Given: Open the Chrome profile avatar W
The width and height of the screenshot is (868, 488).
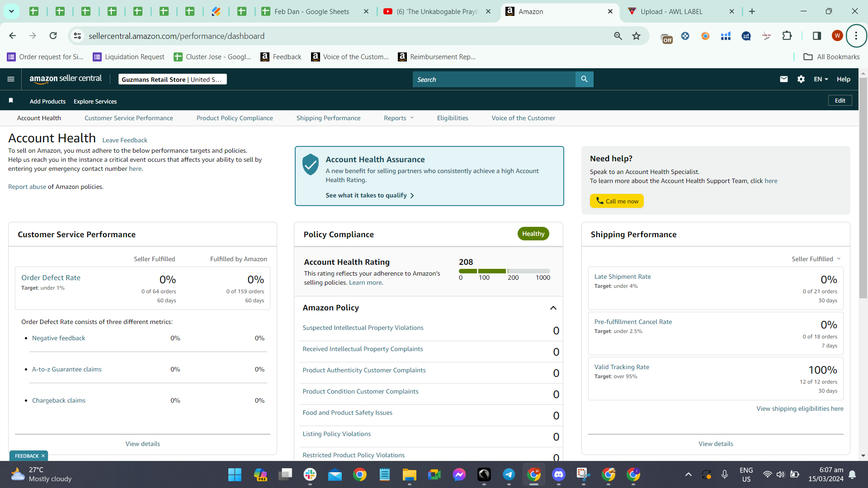Looking at the screenshot, I should point(837,36).
